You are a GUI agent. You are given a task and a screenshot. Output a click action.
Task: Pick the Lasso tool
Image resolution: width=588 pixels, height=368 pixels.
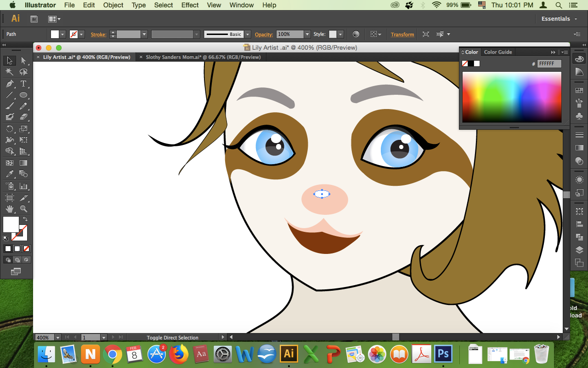pos(23,72)
